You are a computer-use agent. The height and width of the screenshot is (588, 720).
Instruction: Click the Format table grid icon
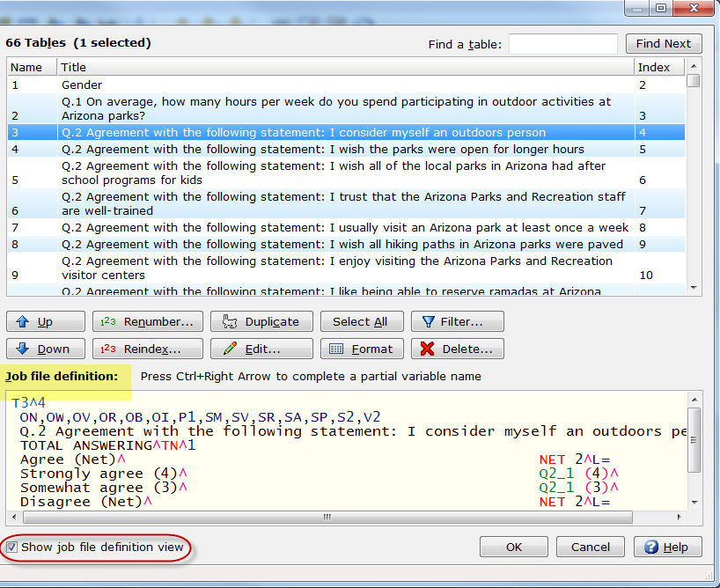[336, 349]
